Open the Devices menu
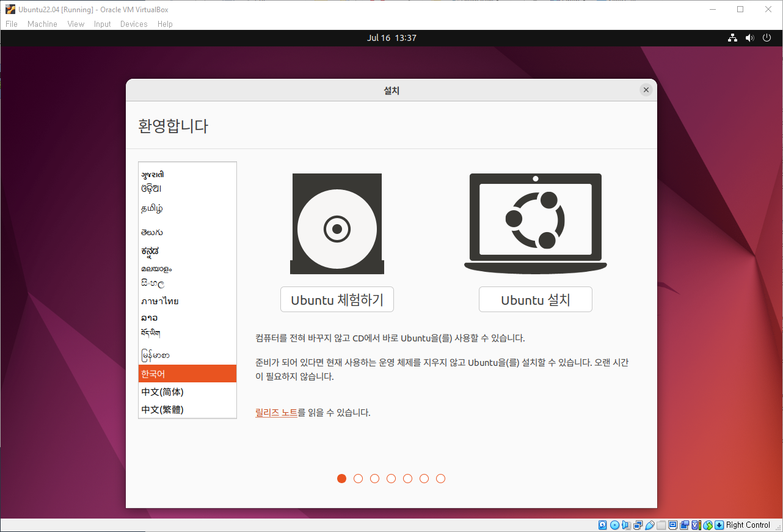783x532 pixels. (134, 24)
